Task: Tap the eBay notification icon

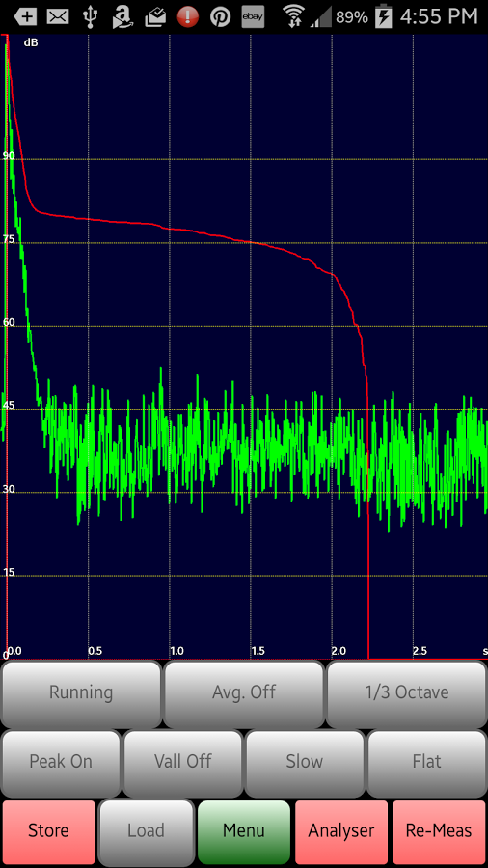Action: pyautogui.click(x=253, y=17)
